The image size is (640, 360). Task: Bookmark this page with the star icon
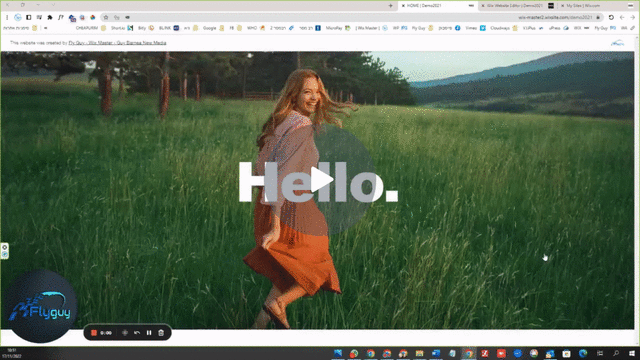coord(106,17)
